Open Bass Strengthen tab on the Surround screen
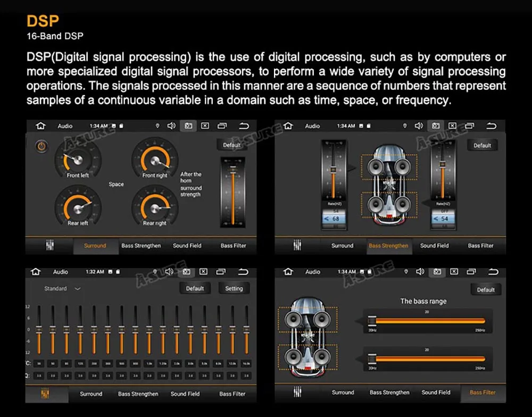Viewport: 532px width, 417px height. click(x=141, y=245)
